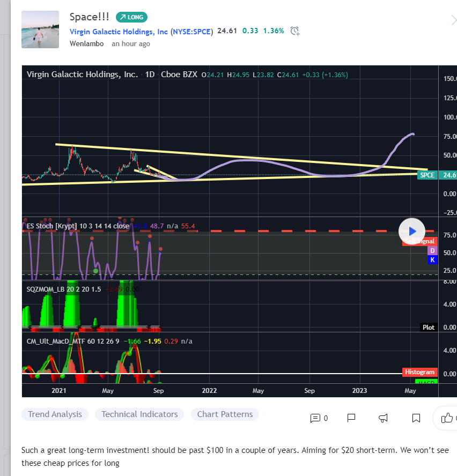The width and height of the screenshot is (457, 476).
Task: Click the 2023 time axis label
Action: (359, 391)
